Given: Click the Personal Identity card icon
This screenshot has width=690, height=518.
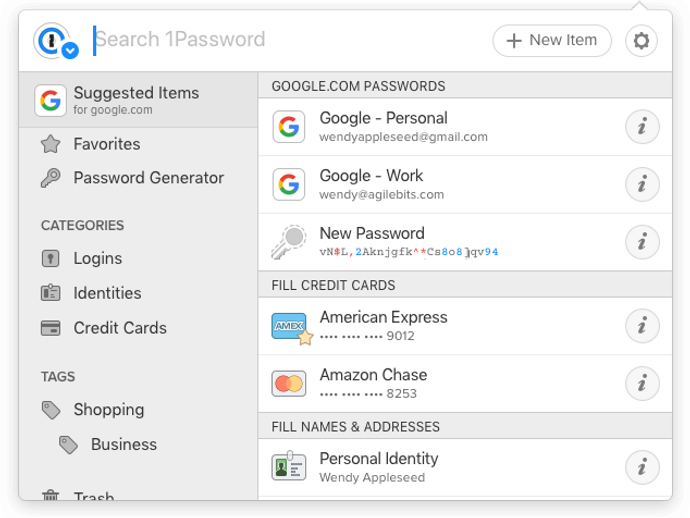Looking at the screenshot, I should tap(289, 467).
